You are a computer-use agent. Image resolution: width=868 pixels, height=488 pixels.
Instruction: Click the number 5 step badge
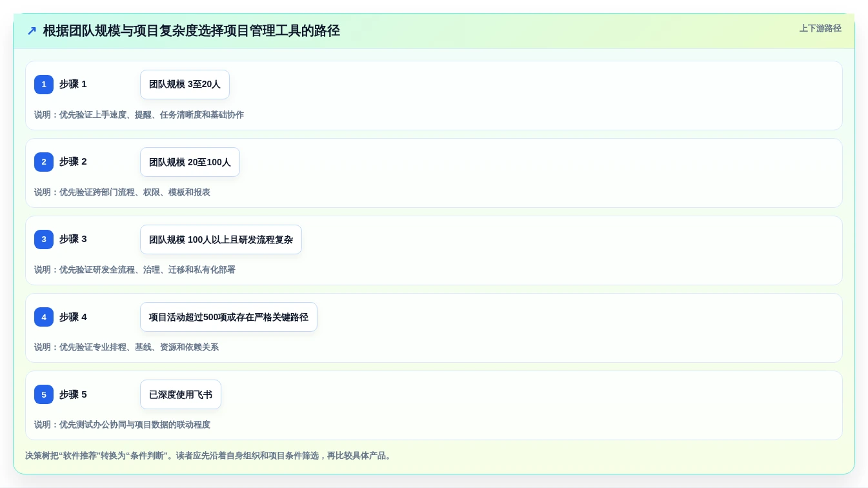(x=44, y=394)
